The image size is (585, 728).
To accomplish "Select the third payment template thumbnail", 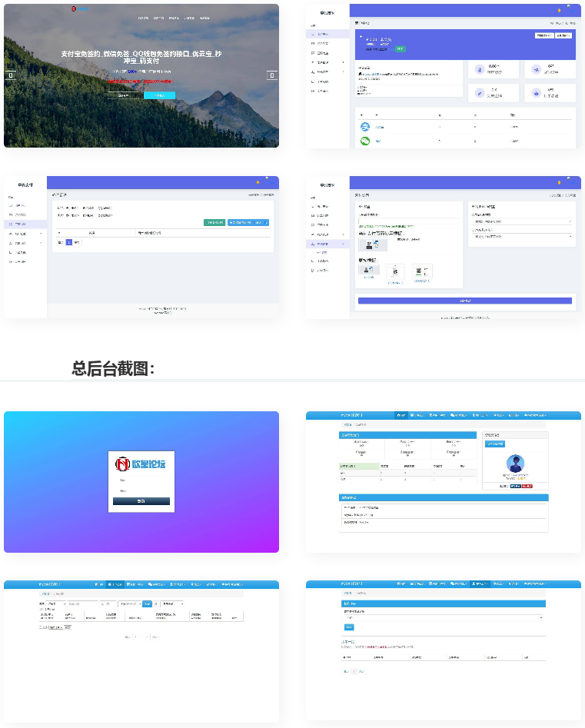I will tap(421, 271).
